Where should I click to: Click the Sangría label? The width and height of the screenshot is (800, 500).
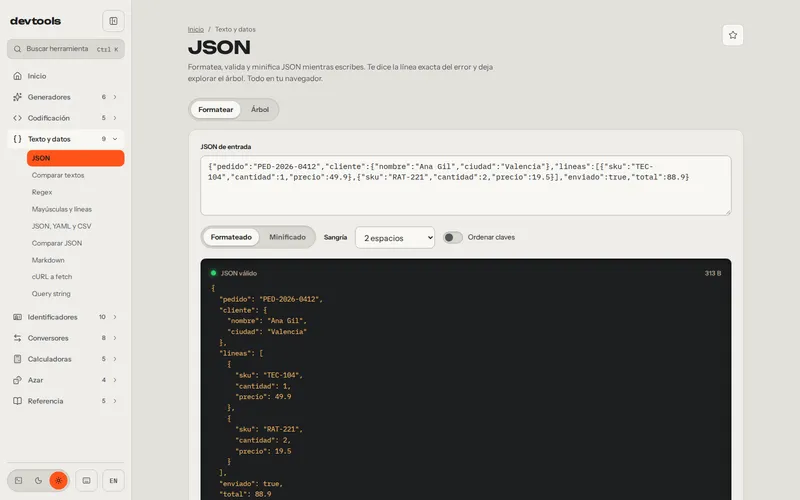click(x=335, y=237)
